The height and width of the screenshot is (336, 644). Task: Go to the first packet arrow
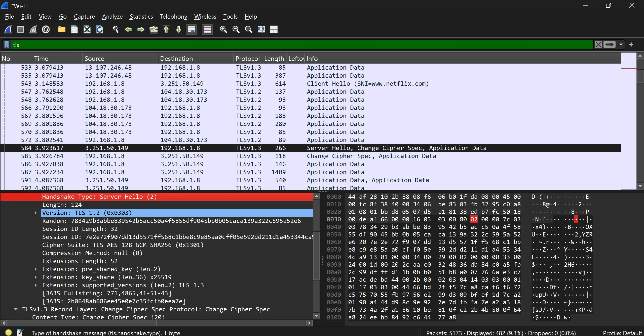[x=166, y=30]
